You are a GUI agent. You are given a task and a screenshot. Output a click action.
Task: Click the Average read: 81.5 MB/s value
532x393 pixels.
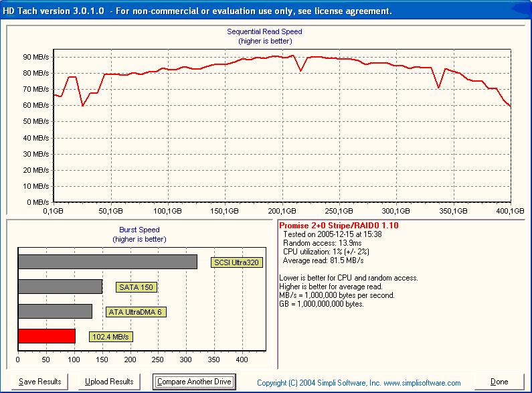323,260
